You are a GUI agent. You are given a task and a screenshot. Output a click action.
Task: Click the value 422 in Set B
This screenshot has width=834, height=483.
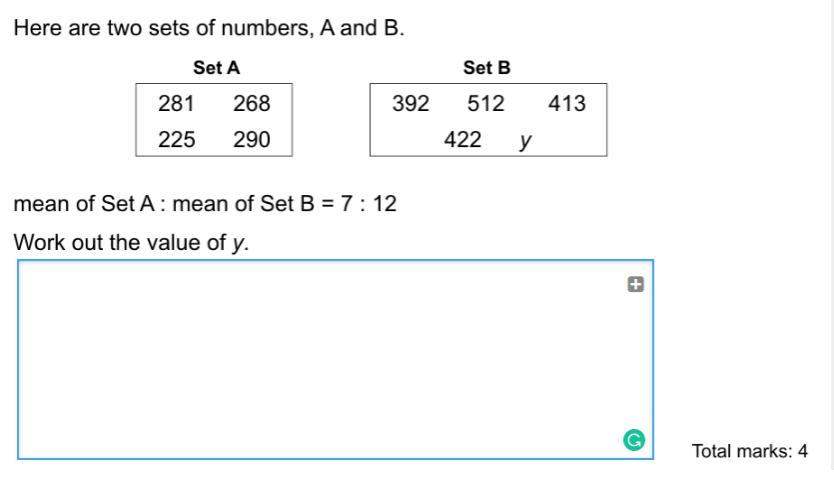coord(463,139)
